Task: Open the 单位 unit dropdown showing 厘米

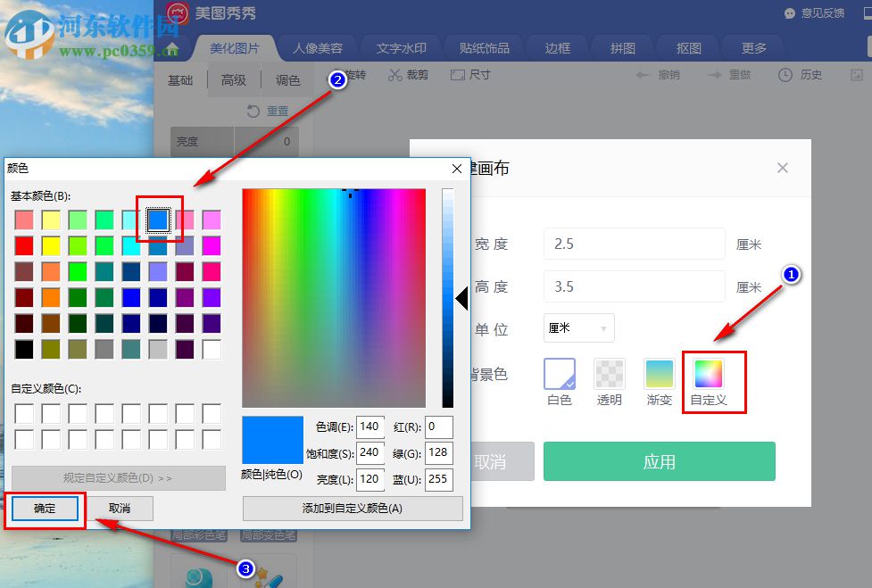Action: 578,327
